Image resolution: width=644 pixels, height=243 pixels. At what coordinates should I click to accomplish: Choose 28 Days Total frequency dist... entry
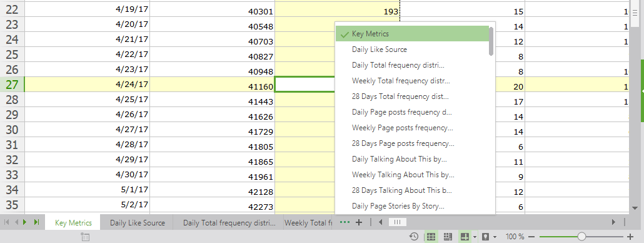pos(413,96)
